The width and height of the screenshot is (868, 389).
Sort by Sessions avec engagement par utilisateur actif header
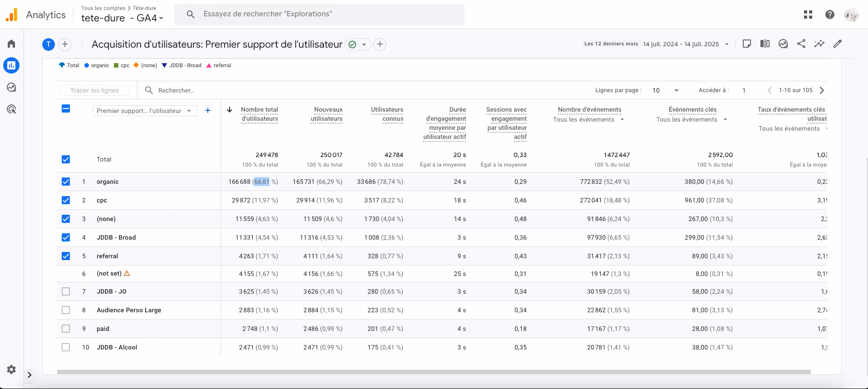(506, 123)
